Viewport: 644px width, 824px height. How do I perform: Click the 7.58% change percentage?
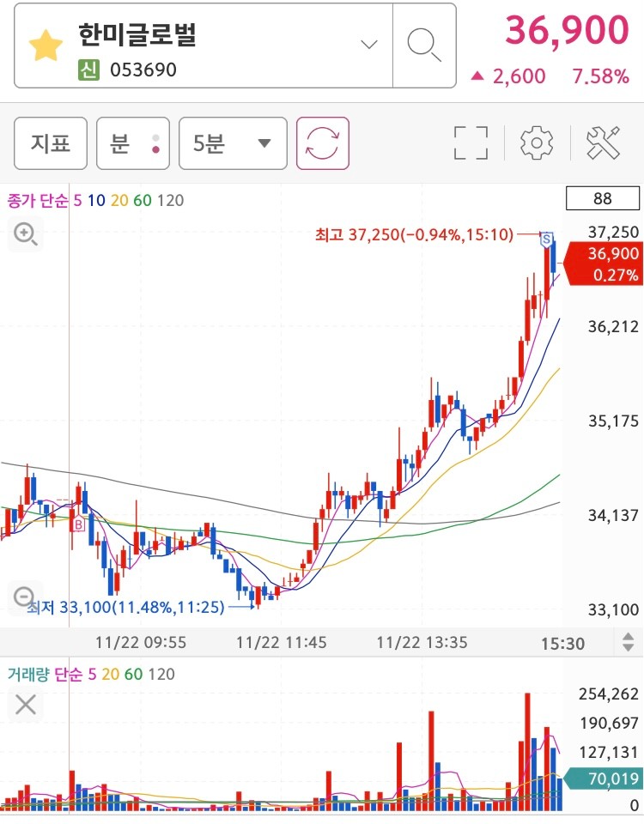(x=600, y=76)
